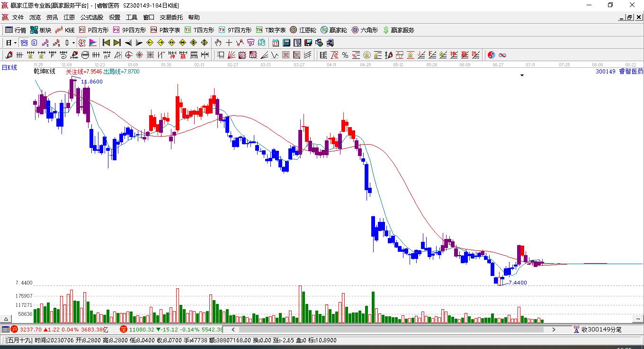
Task: Toggle the P四方形 square chart mode
Action: pyautogui.click(x=94, y=30)
